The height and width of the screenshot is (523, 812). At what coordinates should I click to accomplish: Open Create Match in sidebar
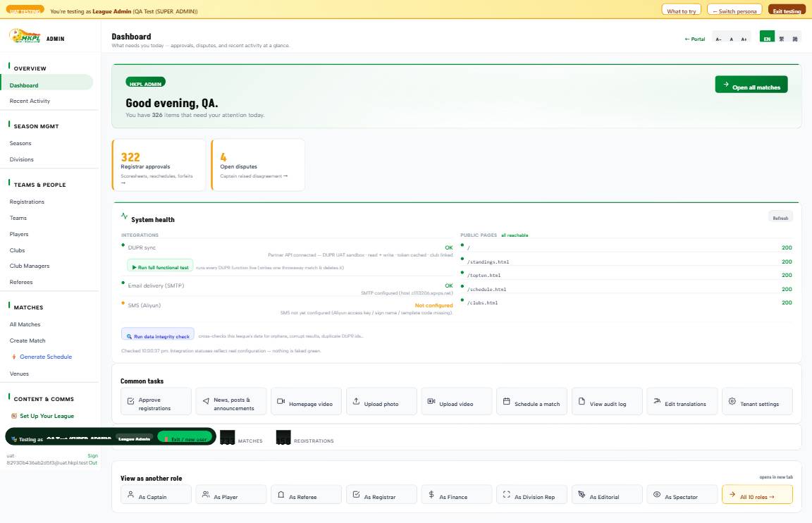pyautogui.click(x=27, y=340)
